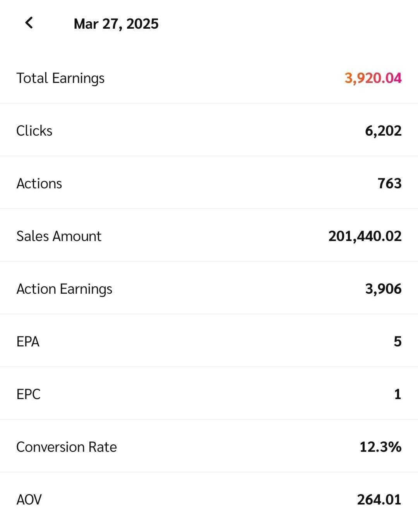Select the Actions row label
This screenshot has height=532, width=418.
coord(39,184)
